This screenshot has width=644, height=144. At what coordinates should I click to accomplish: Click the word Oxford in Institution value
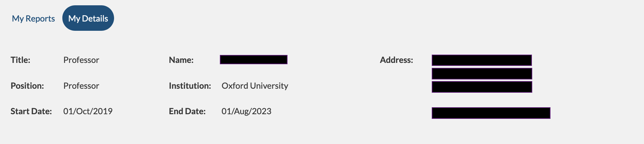235,86
